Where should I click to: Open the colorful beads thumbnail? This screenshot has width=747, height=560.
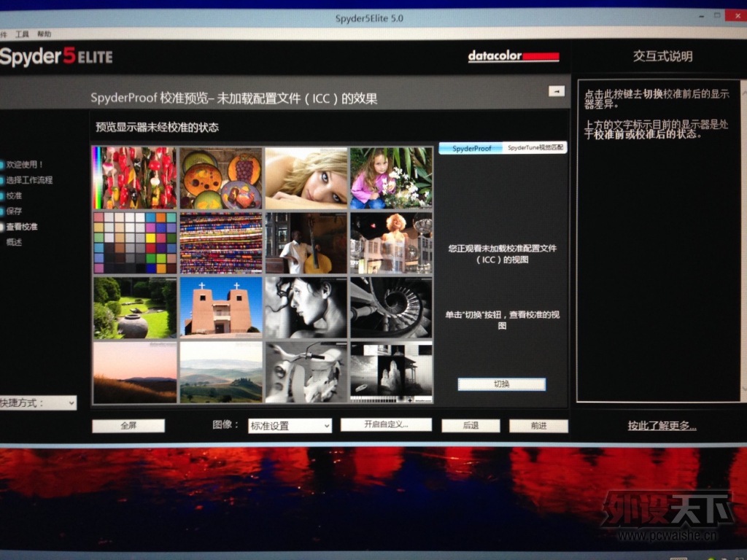221,243
